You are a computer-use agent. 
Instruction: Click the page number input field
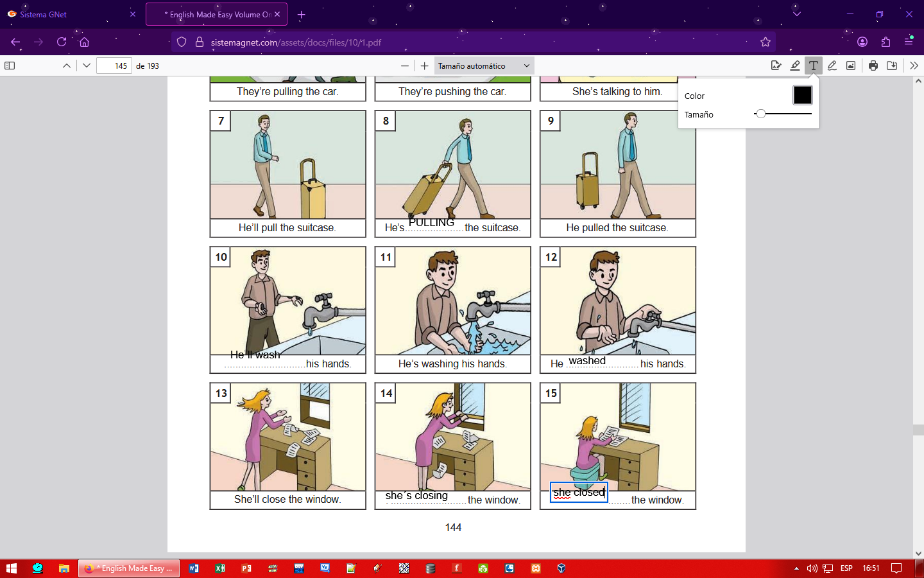click(114, 66)
